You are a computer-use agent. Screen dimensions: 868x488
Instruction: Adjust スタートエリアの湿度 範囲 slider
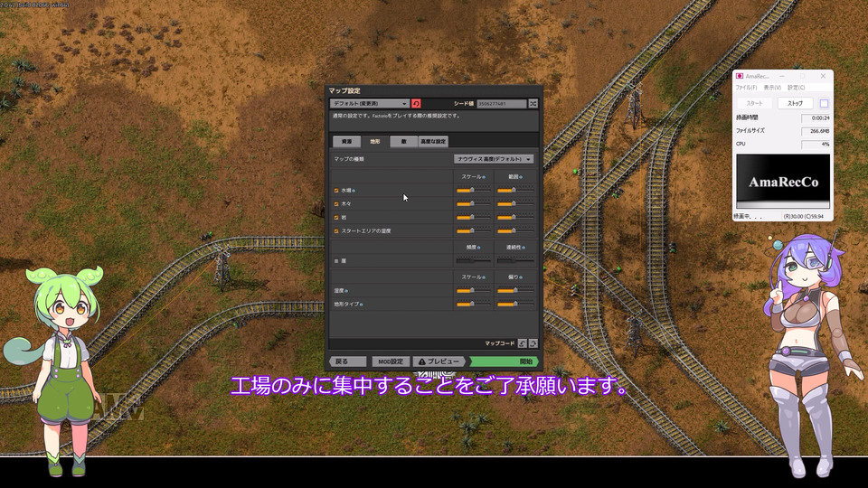click(514, 230)
